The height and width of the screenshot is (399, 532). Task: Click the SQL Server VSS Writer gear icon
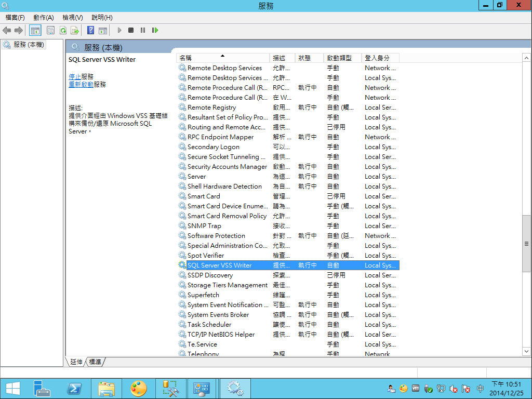coord(182,265)
